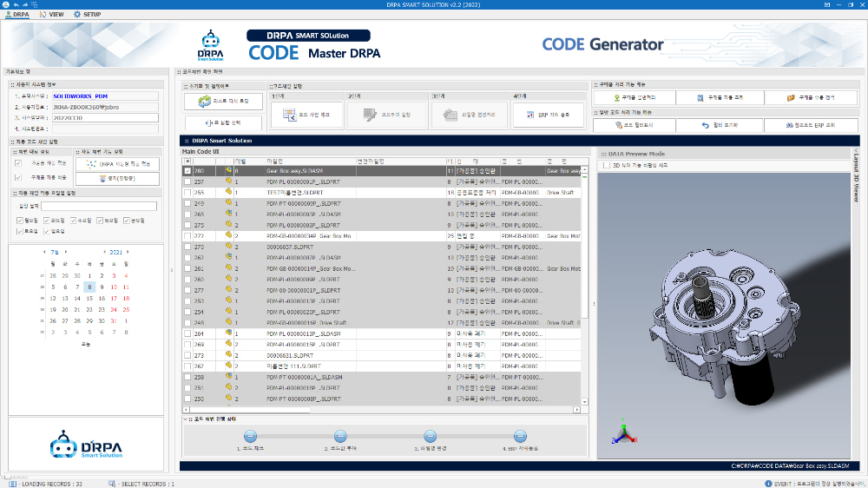Select row 00006657.SLDPRT
The image size is (868, 488).
(382, 247)
